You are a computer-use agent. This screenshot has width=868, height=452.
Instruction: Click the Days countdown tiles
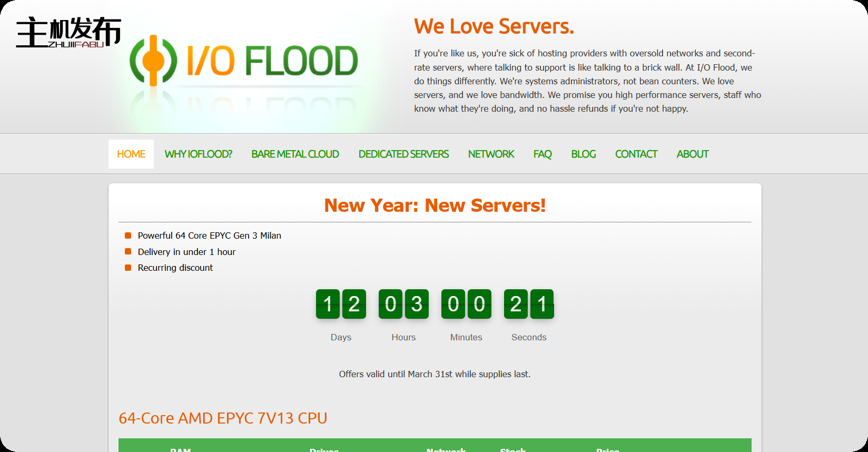click(341, 304)
